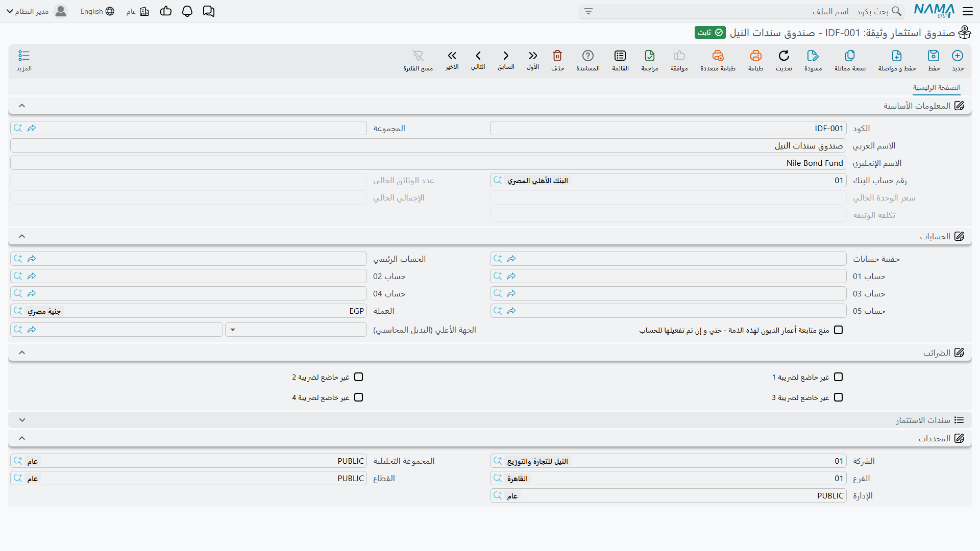Select الصفحة الرئيسية tab
Screen dimensions: 980x551
937,88
